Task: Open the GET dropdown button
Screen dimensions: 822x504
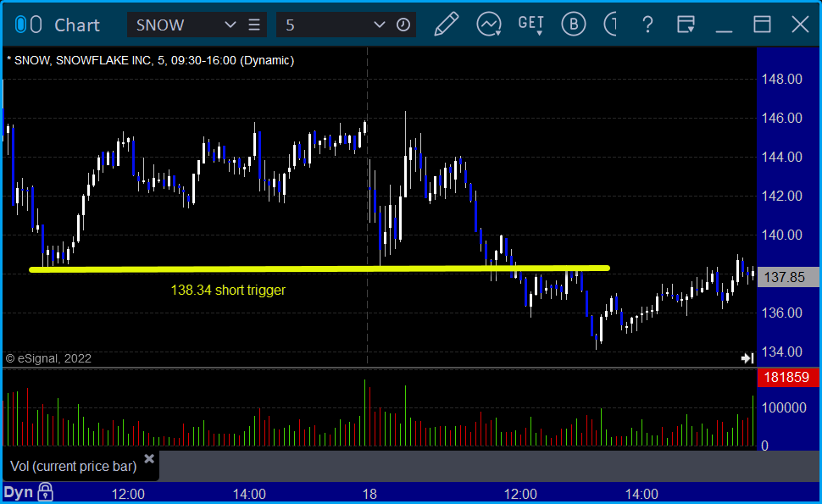Action: pos(531,25)
